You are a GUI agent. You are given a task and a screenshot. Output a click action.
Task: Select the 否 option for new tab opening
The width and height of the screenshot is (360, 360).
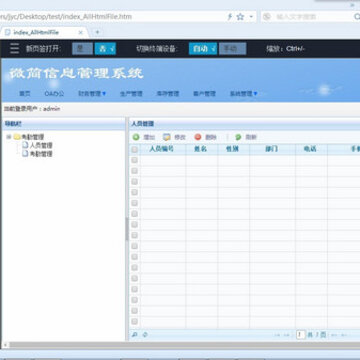pos(105,49)
